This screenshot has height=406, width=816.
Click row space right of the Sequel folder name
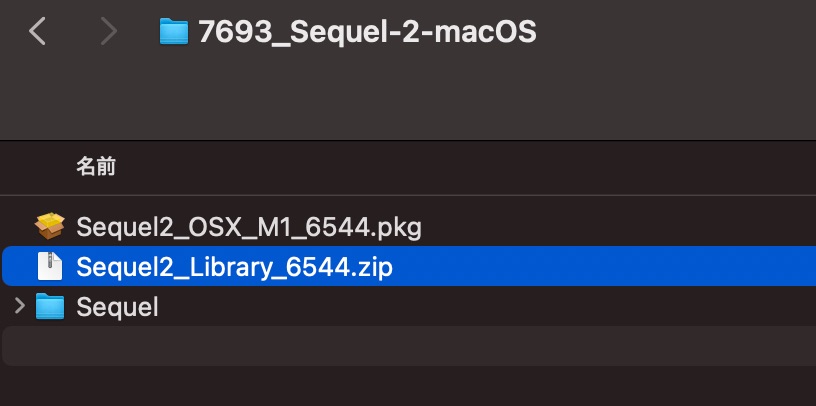500,307
